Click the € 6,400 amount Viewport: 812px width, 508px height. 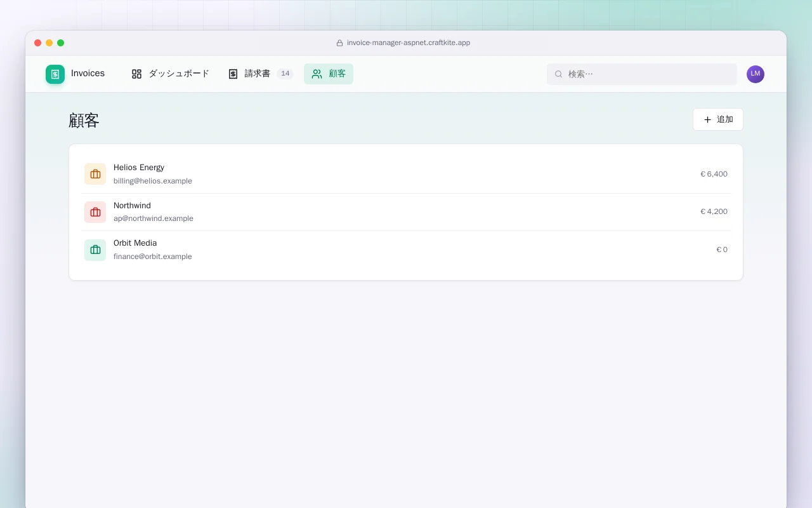[714, 174]
